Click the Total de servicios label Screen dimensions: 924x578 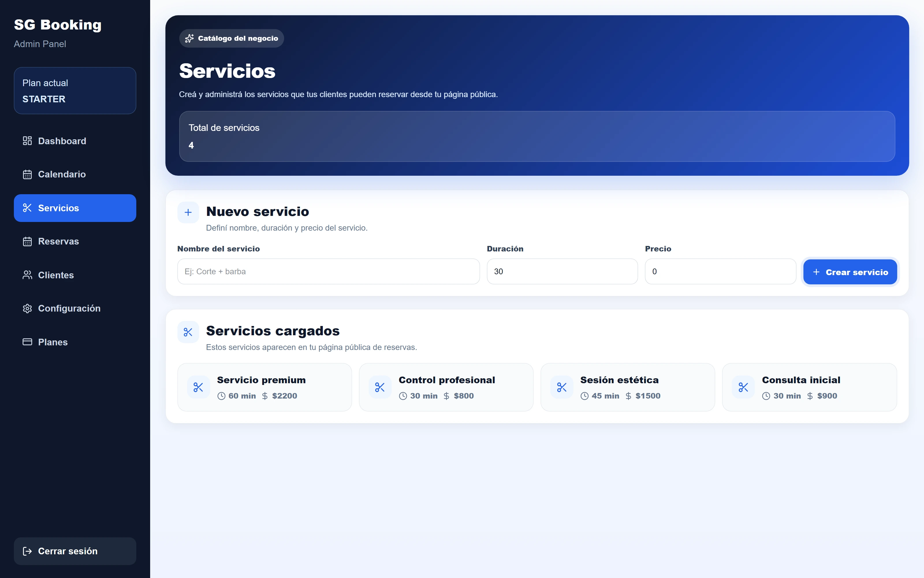pyautogui.click(x=224, y=128)
